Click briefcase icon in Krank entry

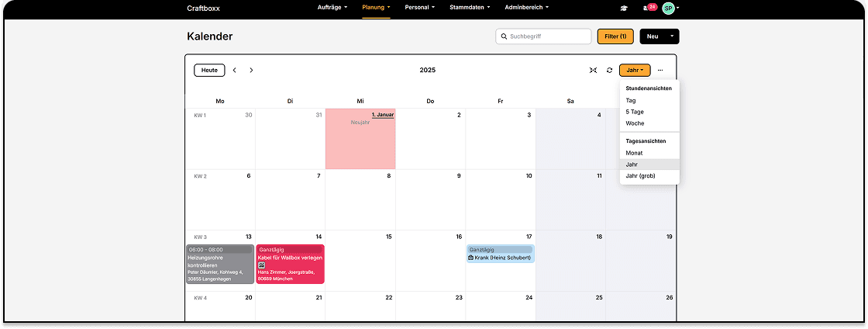[471, 258]
